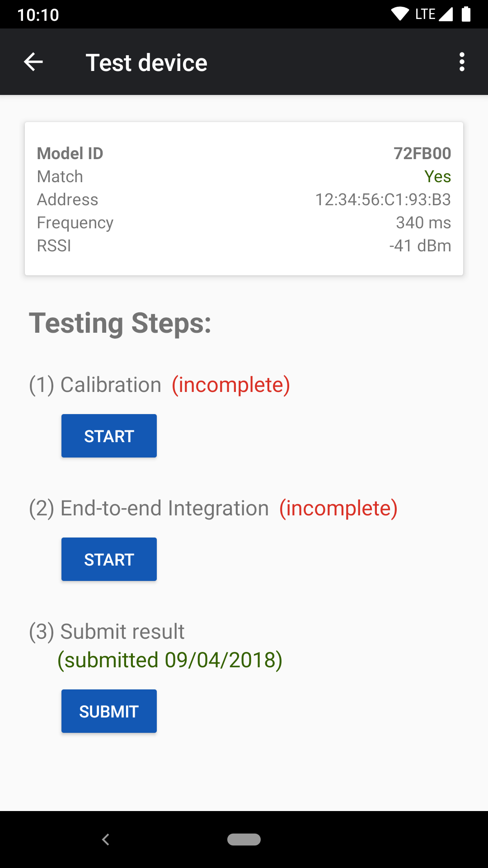Open the three-dot overflow menu

461,62
